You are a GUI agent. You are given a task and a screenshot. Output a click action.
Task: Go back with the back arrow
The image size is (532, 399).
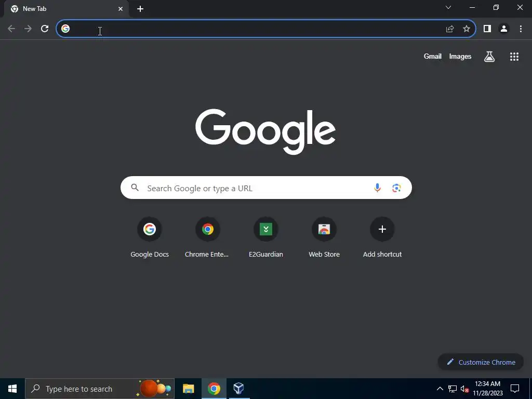[x=11, y=29]
